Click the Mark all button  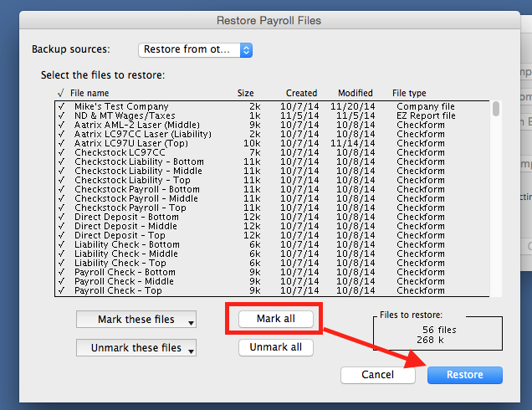tap(275, 319)
